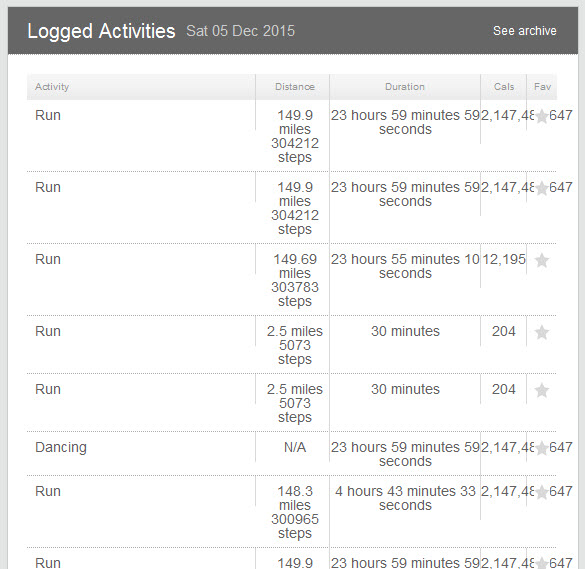The image size is (585, 569).
Task: Click the 4 hours 43 minutes duration cell
Action: [405, 498]
